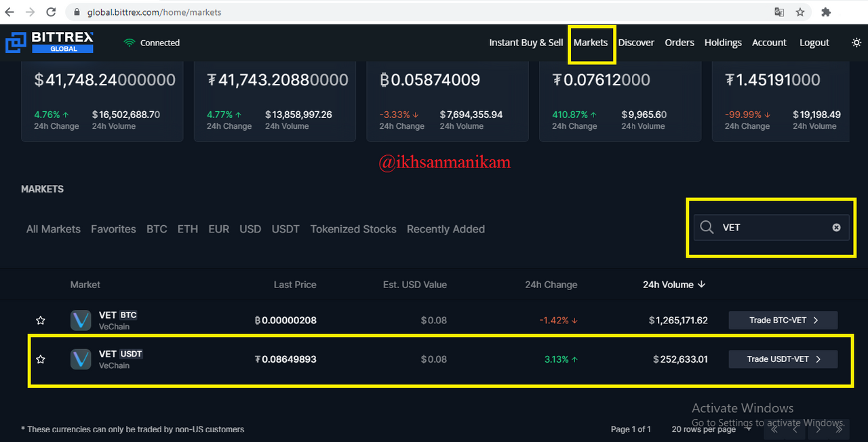Click the search magnifier icon
This screenshot has width=868, height=442.
(707, 228)
